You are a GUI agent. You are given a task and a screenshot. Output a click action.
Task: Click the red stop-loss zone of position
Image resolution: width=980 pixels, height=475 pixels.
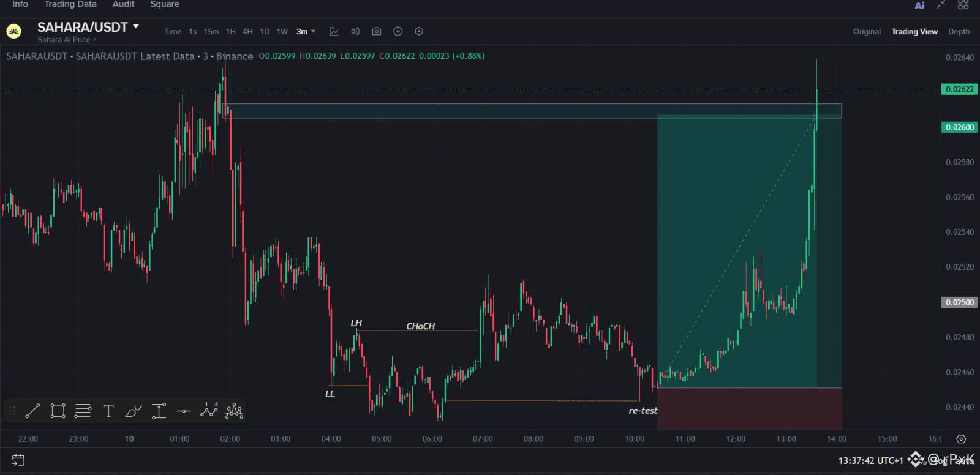(x=749, y=408)
